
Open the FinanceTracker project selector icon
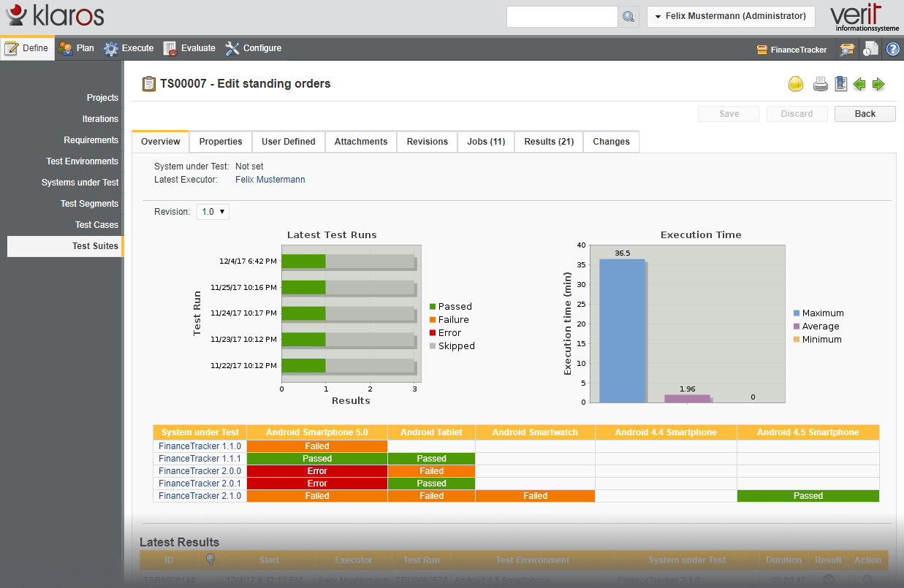761,50
